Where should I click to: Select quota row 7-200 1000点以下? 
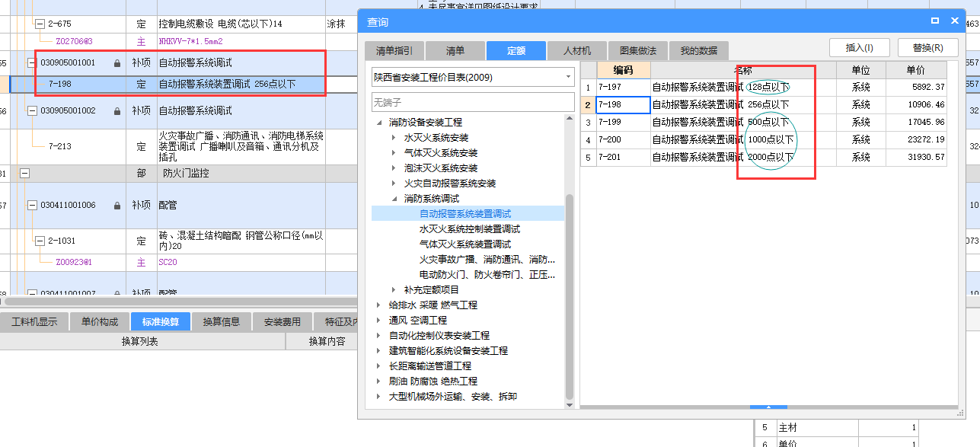[764, 140]
